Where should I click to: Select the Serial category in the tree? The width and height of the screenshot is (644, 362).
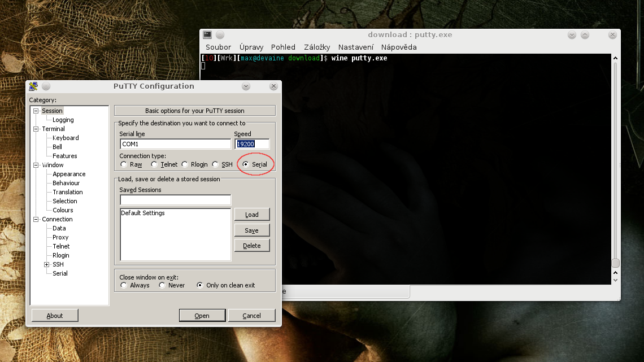coord(60,273)
